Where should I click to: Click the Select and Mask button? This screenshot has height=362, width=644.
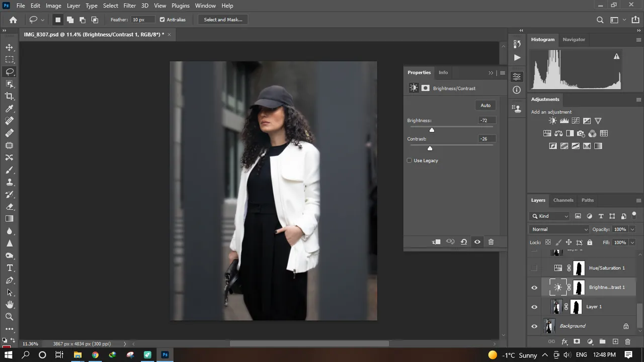click(x=223, y=20)
